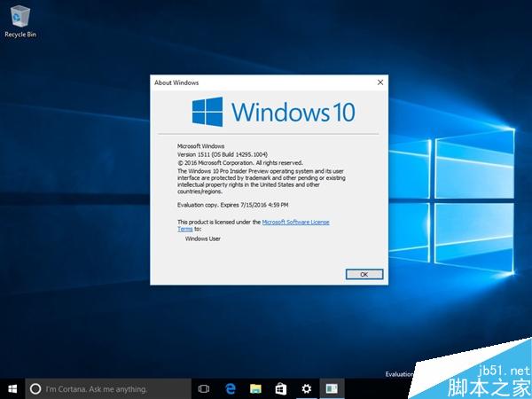The height and width of the screenshot is (399, 532).
Task: Click the Cortana circle icon
Action: coord(35,389)
